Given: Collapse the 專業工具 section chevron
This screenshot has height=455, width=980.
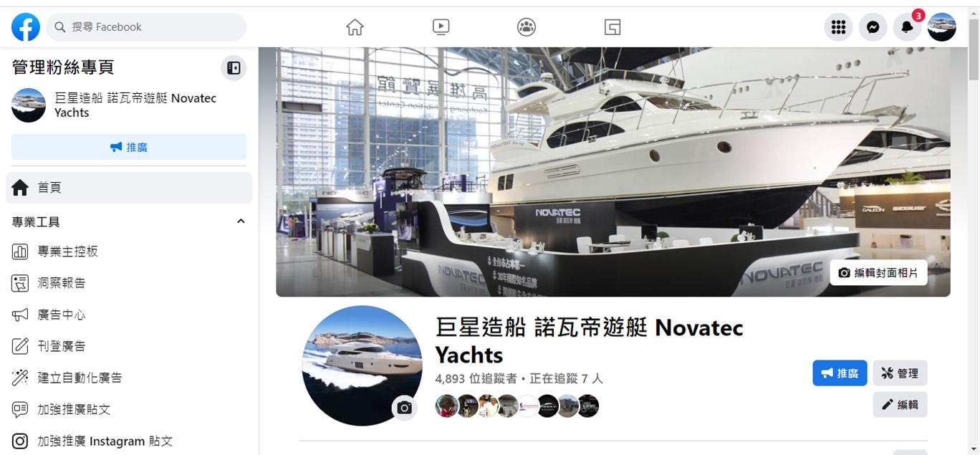Looking at the screenshot, I should (x=241, y=221).
